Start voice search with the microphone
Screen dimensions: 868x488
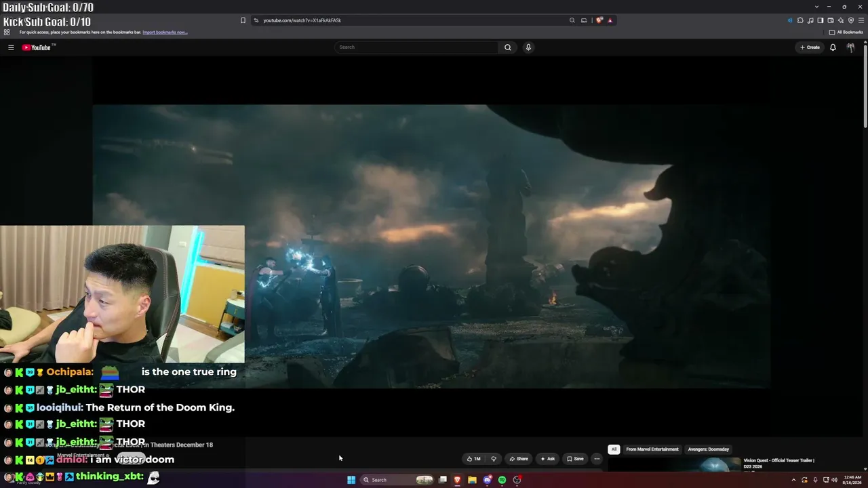528,47
